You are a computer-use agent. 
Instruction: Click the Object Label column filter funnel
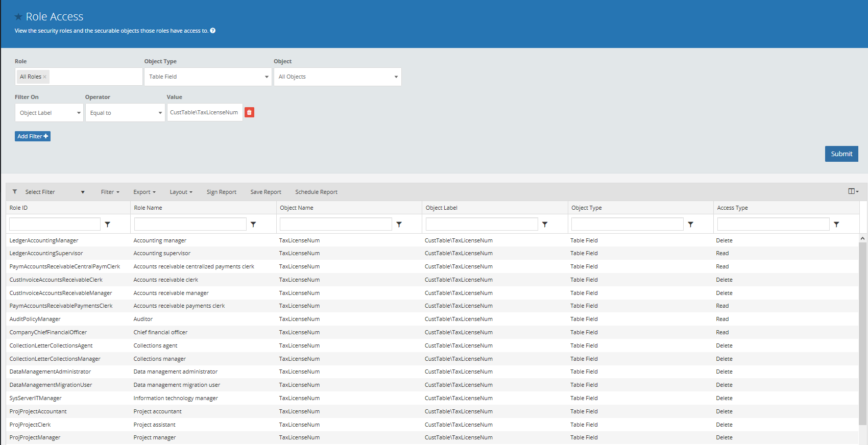pyautogui.click(x=545, y=224)
